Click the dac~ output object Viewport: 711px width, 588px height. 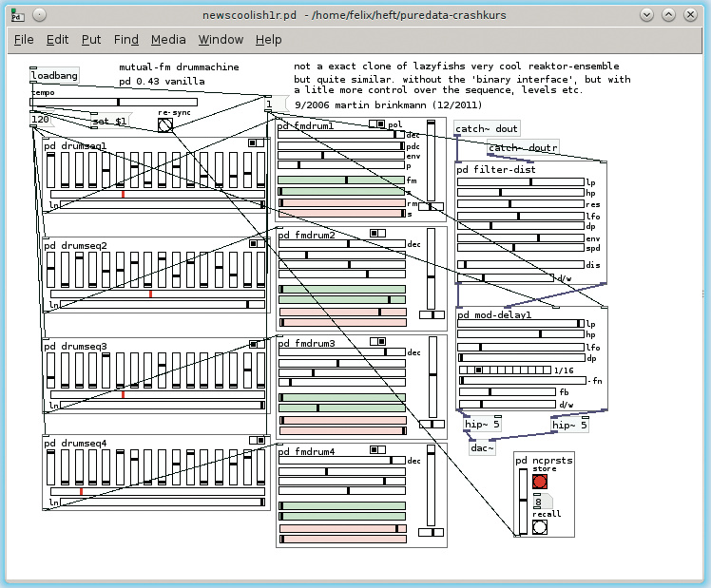point(482,448)
